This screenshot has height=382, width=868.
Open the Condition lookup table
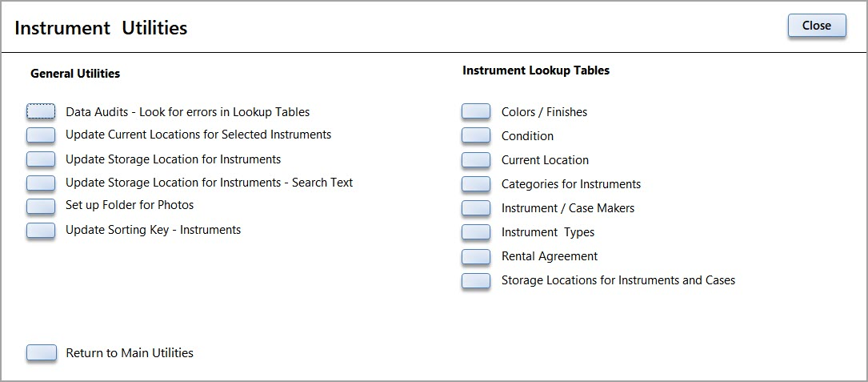476,136
